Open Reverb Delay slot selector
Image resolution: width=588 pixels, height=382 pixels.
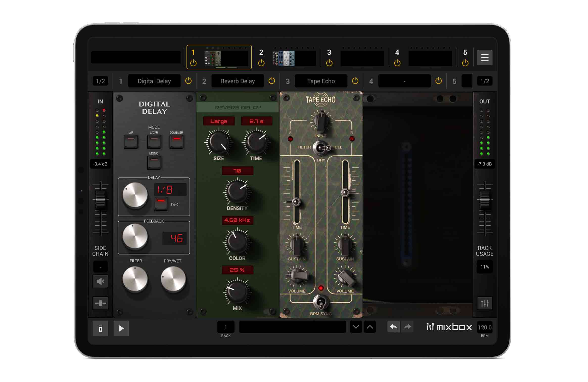click(238, 81)
